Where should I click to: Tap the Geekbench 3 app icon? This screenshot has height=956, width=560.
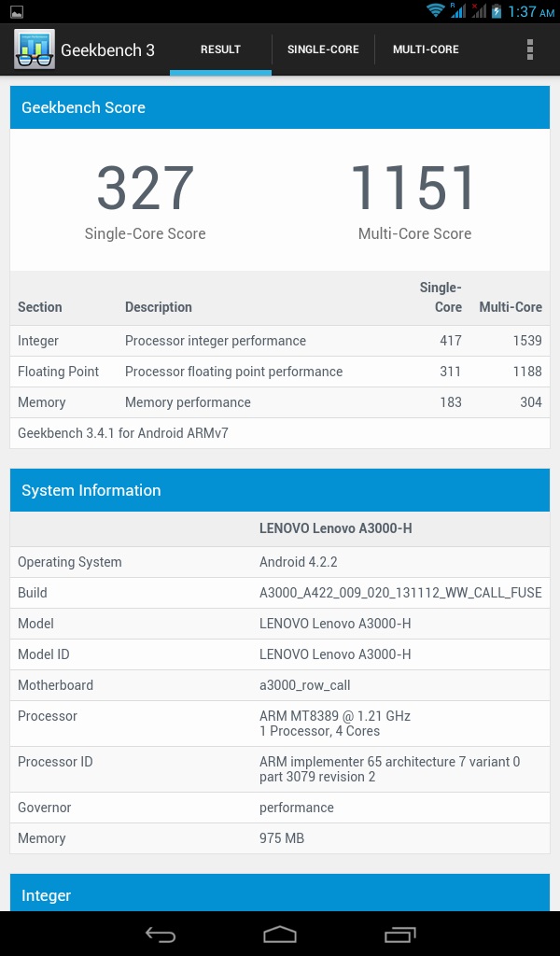click(x=35, y=49)
